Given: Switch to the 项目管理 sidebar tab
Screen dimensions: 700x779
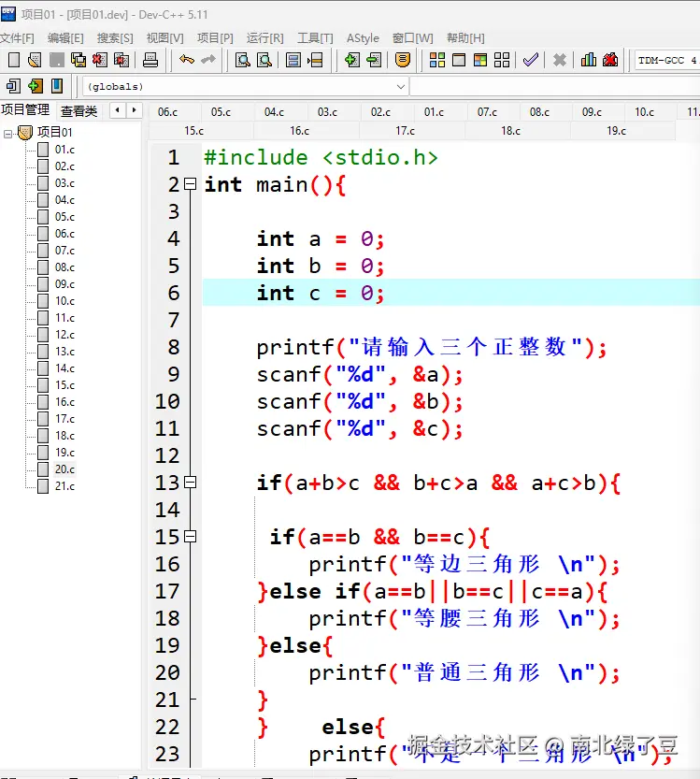Looking at the screenshot, I should 26,109.
